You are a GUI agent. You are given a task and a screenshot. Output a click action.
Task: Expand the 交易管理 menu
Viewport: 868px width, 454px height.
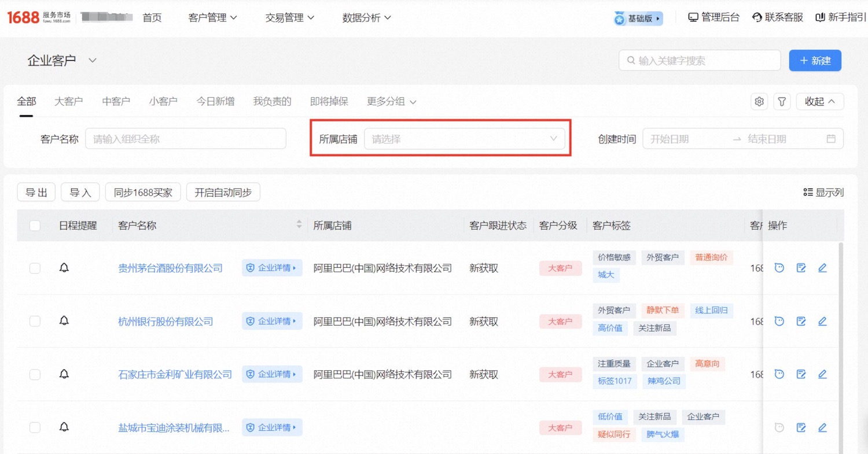(289, 18)
